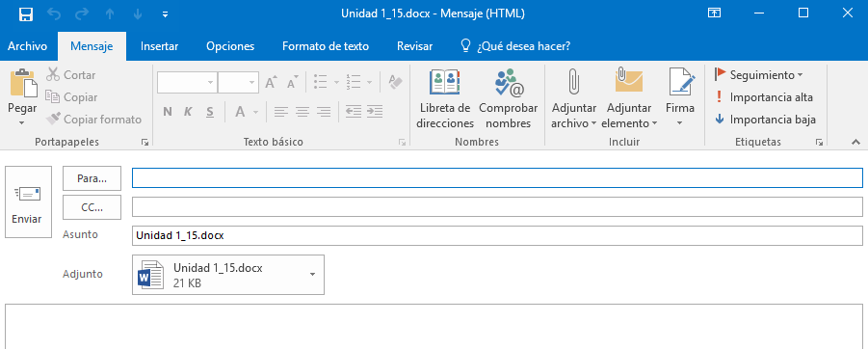Focus the Para recipients field

pos(497,177)
